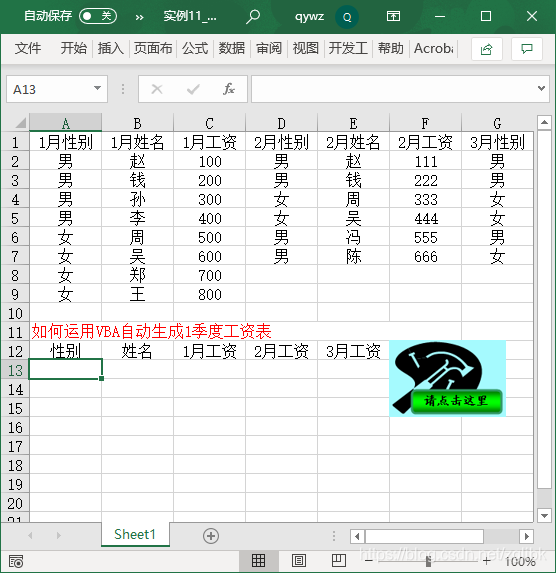Select the cell with name 冯
This screenshot has height=573, width=556.
[353, 237]
